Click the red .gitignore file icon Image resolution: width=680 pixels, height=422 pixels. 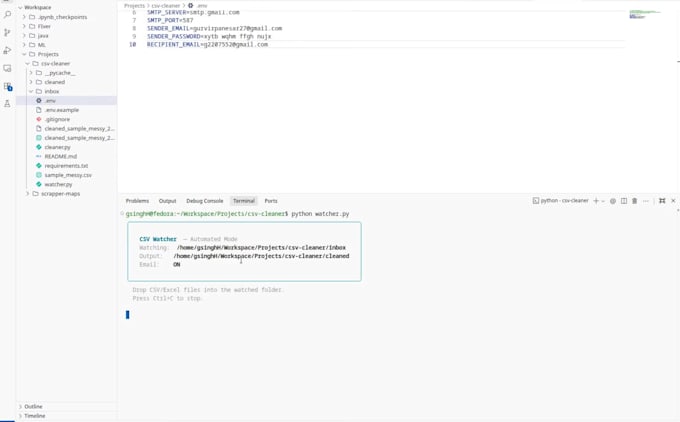(39, 119)
